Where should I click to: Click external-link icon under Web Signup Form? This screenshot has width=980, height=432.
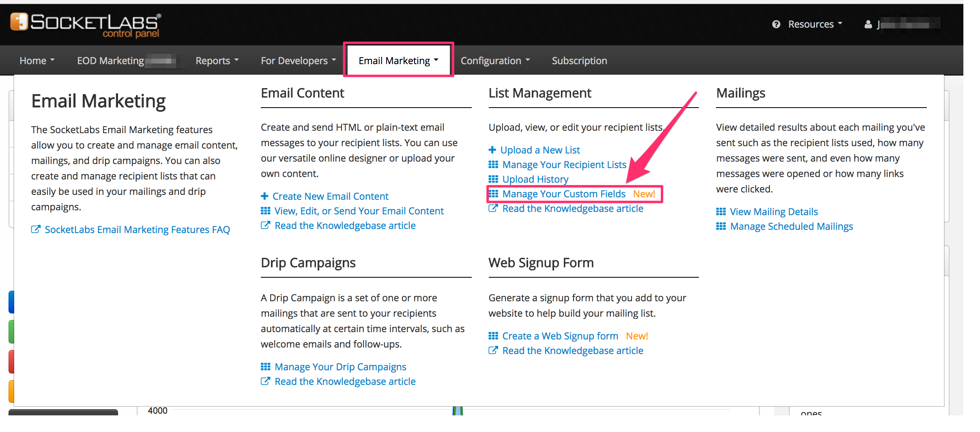(x=493, y=350)
